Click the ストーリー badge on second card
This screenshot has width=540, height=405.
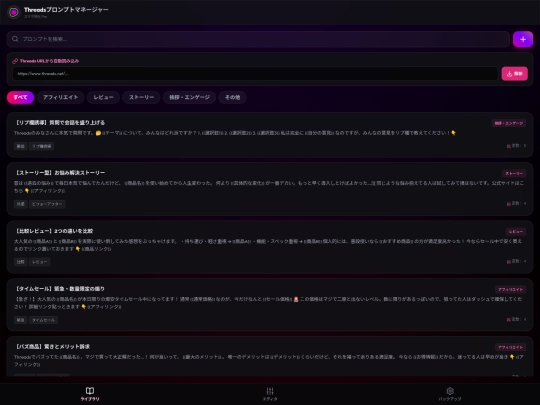point(514,173)
